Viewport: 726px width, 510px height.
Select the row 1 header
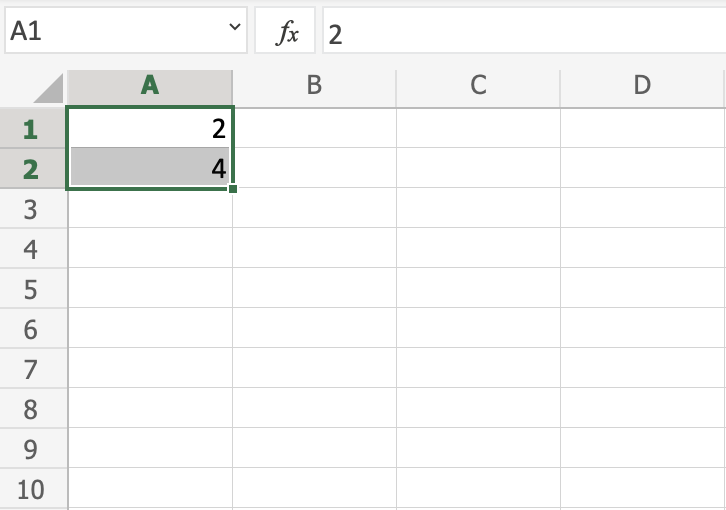(30, 129)
